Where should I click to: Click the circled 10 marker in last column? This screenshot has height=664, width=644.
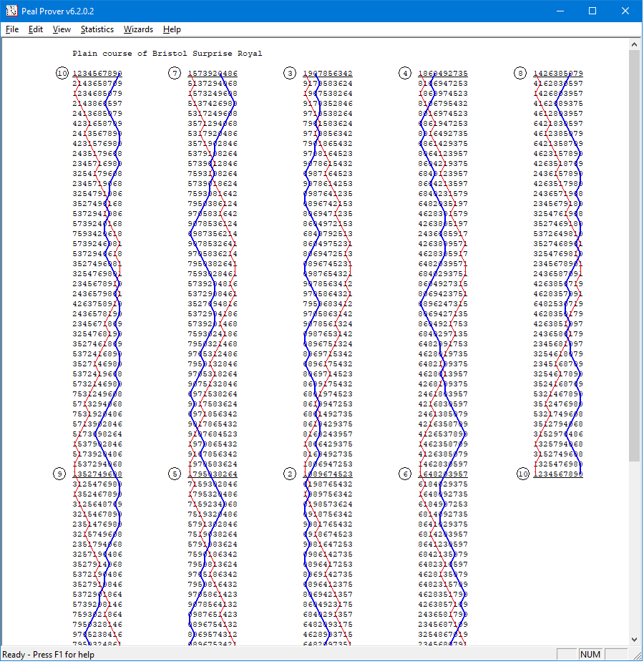[523, 474]
